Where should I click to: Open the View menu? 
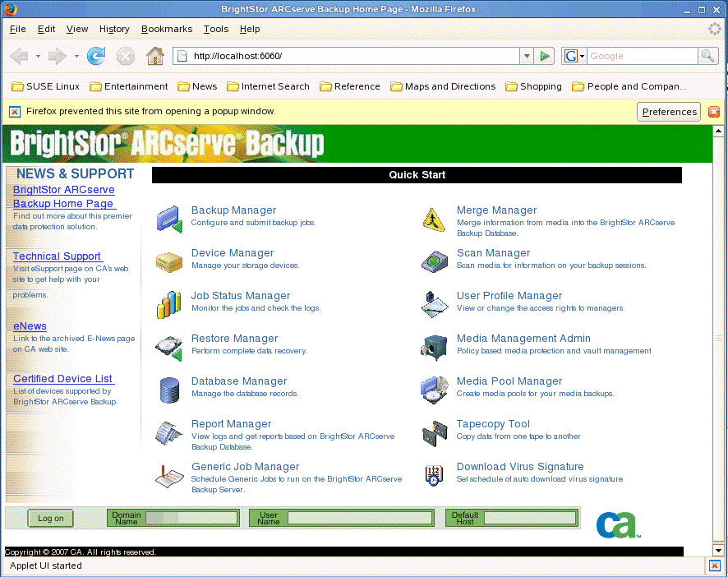tap(77, 29)
